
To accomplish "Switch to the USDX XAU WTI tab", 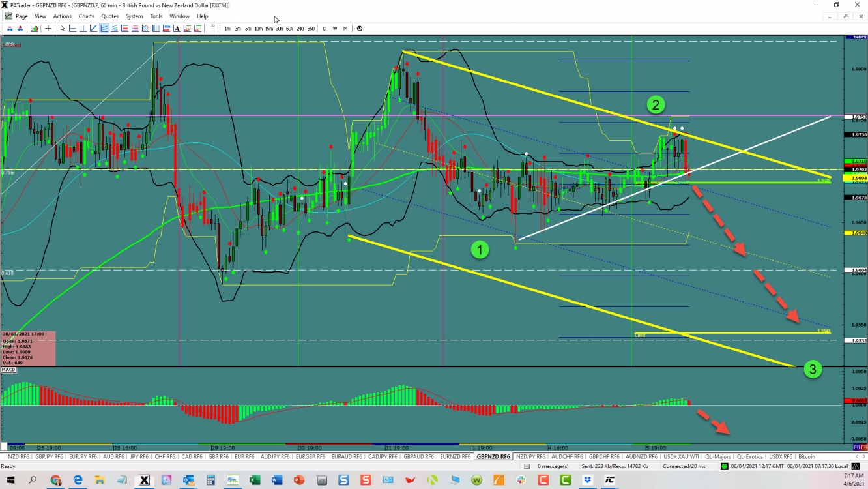I will coord(680,457).
